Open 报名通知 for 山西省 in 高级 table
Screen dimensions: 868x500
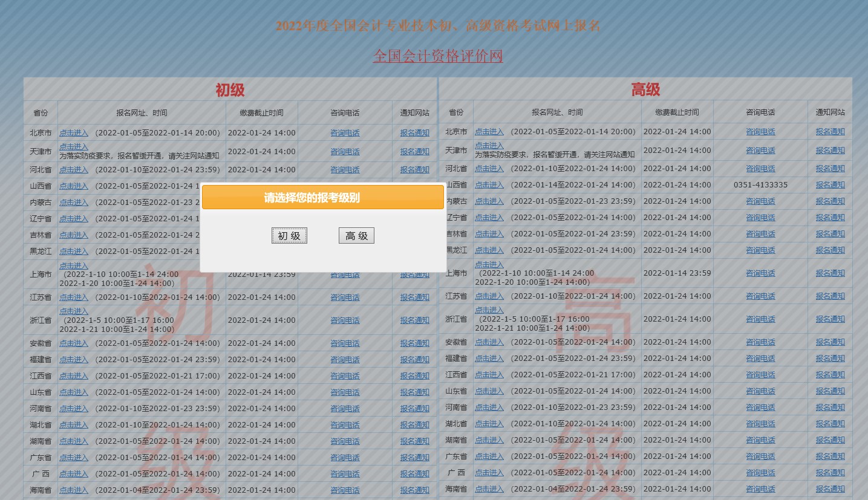830,185
